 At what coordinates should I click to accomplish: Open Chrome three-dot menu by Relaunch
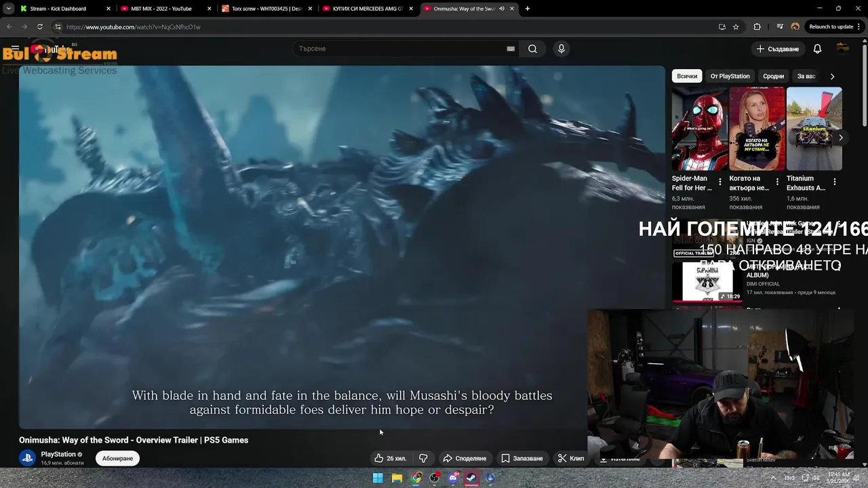[x=859, y=27]
